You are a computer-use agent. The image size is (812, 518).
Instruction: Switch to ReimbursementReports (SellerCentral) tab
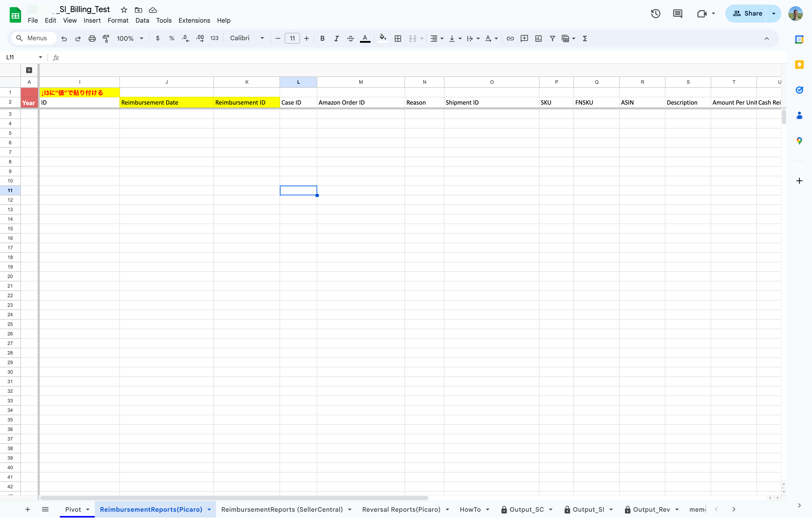pos(282,509)
